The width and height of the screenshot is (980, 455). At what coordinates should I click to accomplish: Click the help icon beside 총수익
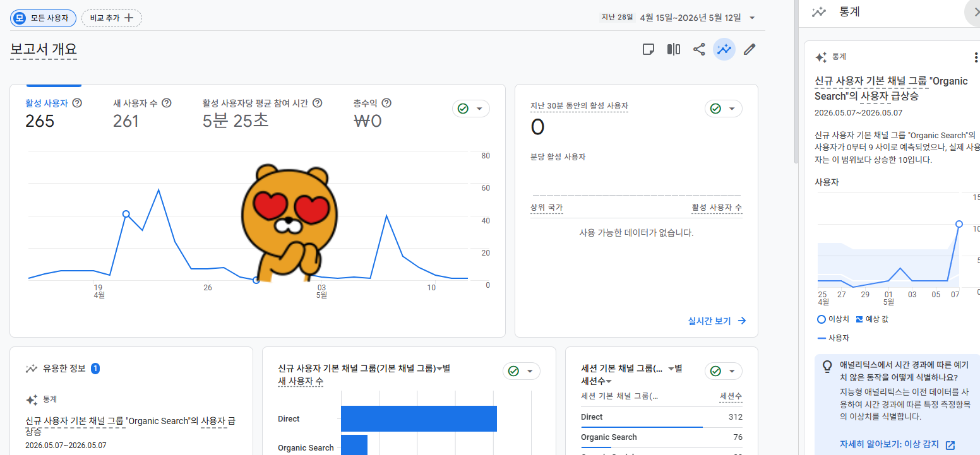386,103
